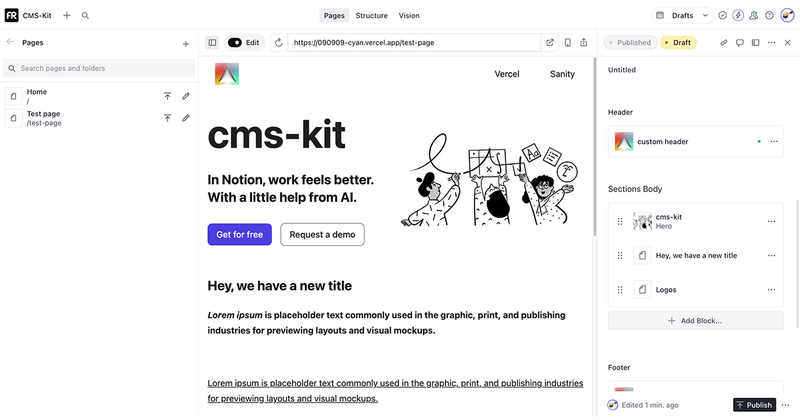Open the Logos block options menu
The image size is (800, 420).
click(x=771, y=289)
